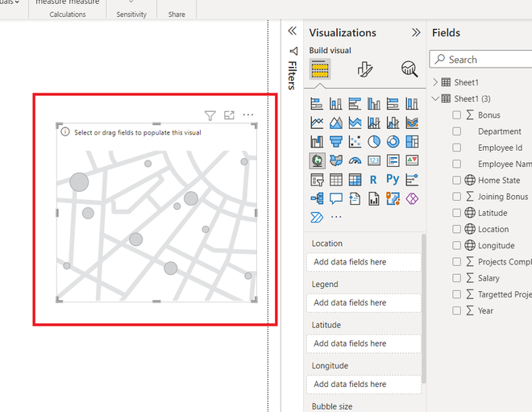Select the Funnel chart visual
Image resolution: width=532 pixels, height=412 pixels.
336,142
